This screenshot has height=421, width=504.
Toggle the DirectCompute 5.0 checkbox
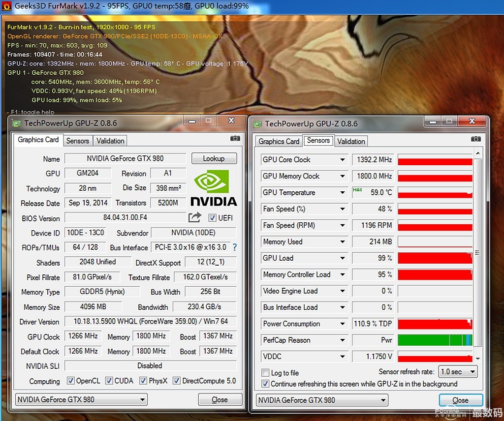click(x=177, y=381)
